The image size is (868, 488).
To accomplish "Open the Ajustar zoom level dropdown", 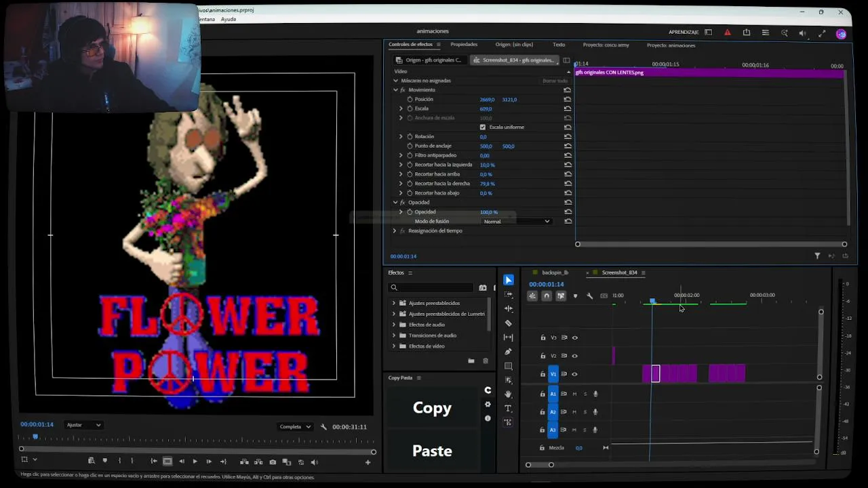I will (83, 425).
